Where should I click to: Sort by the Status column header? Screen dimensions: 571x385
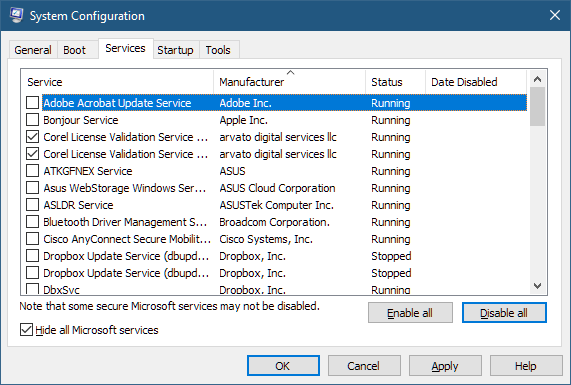pos(395,82)
